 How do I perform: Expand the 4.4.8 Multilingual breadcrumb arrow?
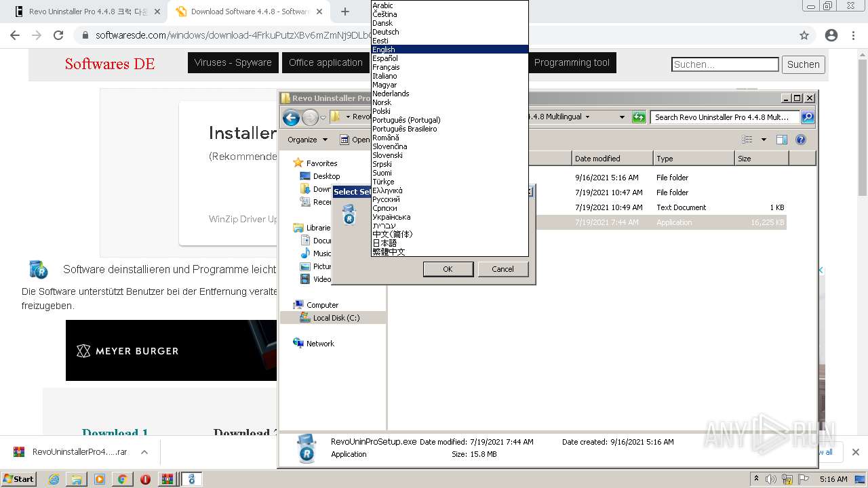pos(587,117)
